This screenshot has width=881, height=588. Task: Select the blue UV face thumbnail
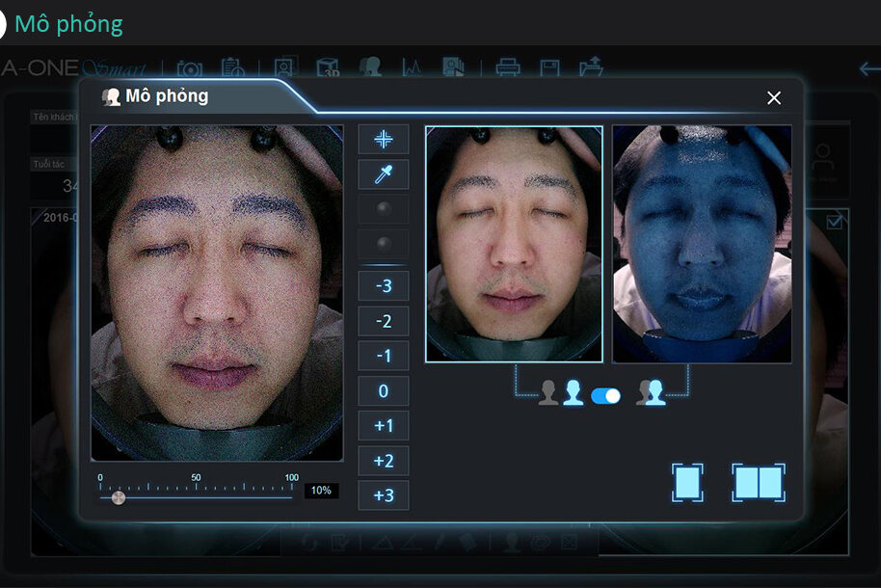[x=702, y=244]
